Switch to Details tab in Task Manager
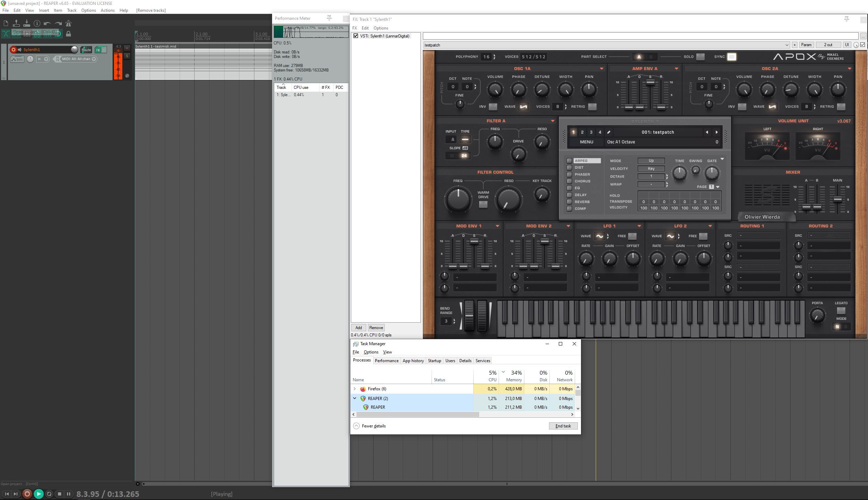868x500 pixels. pyautogui.click(x=465, y=361)
